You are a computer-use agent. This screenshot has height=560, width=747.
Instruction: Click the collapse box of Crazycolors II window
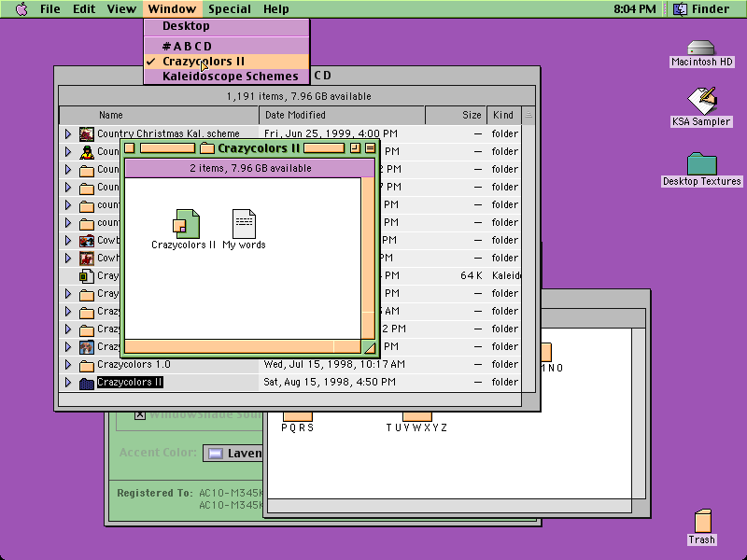pyautogui.click(x=370, y=148)
